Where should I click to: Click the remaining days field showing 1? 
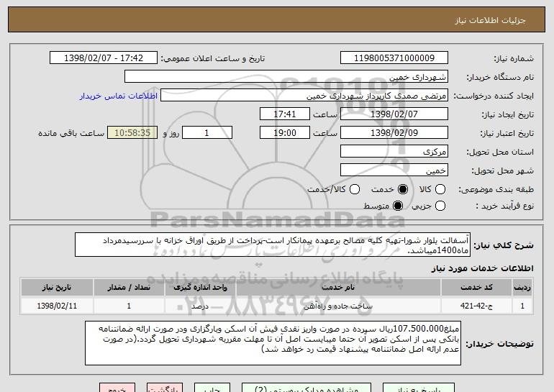[207, 133]
